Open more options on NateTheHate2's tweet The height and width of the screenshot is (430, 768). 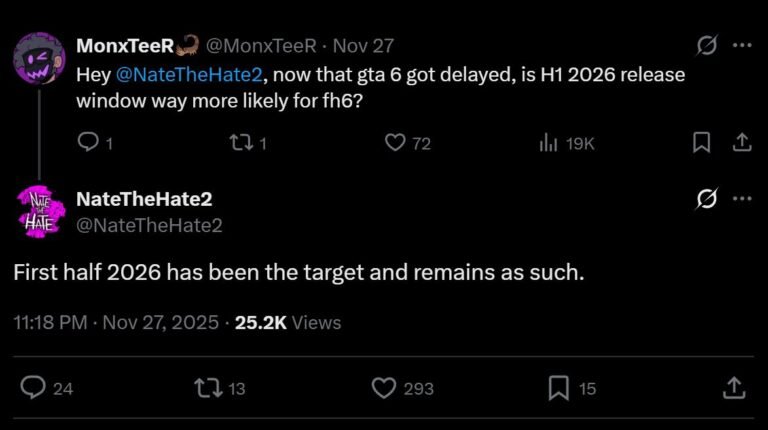[741, 200]
